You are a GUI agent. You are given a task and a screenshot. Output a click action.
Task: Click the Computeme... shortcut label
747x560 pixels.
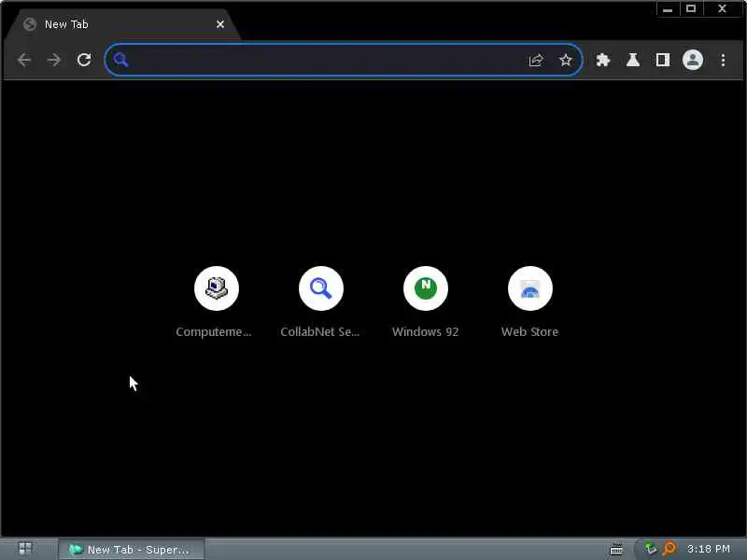click(x=214, y=332)
